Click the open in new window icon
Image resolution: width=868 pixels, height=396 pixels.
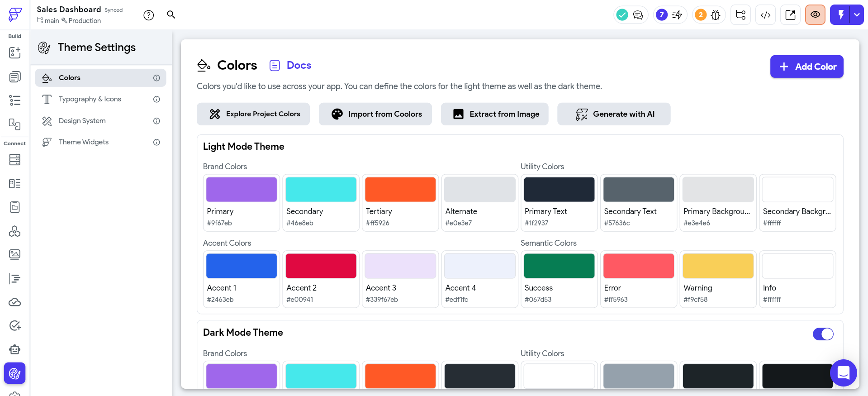pos(790,15)
